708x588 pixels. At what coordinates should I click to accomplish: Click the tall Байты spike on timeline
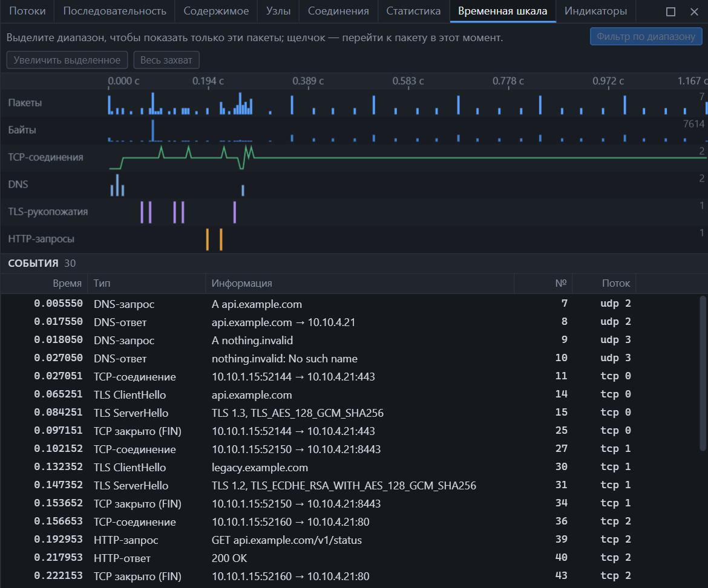coord(152,131)
